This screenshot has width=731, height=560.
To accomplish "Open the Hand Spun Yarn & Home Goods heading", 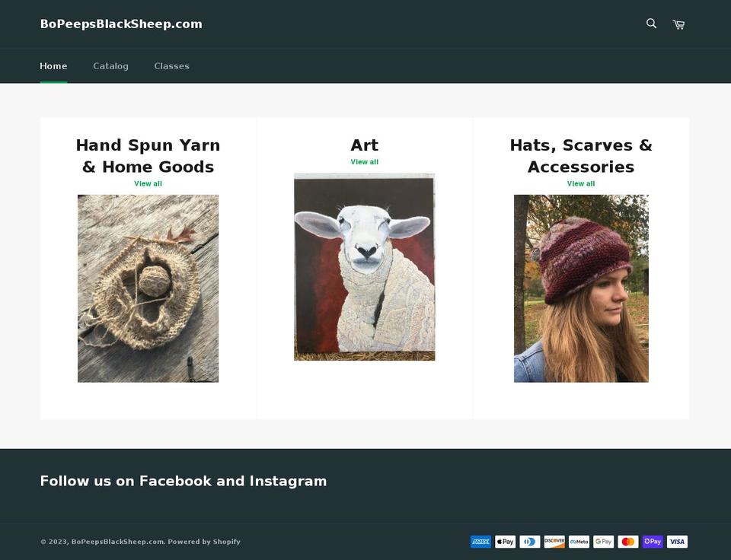I will 148,156.
